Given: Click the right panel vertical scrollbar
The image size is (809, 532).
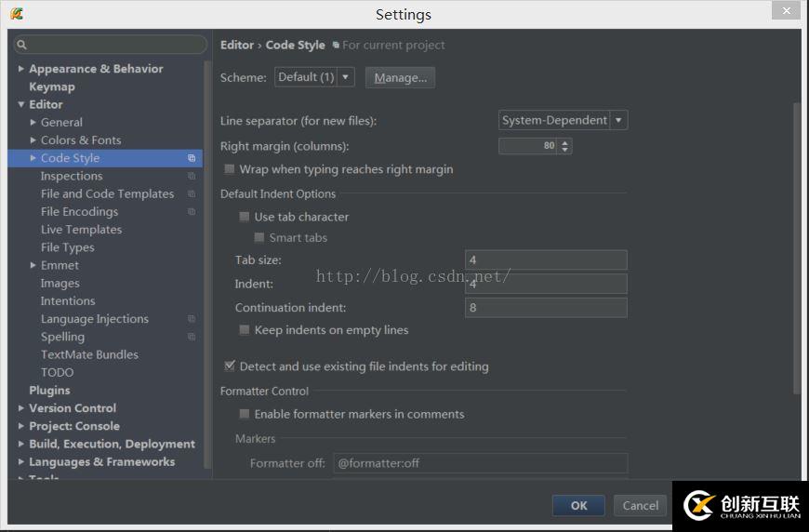Looking at the screenshot, I should [x=797, y=248].
